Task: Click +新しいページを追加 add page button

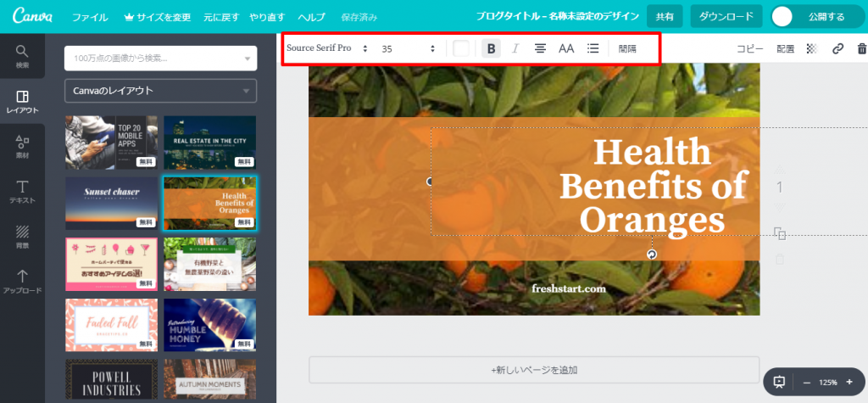Action: (x=534, y=370)
